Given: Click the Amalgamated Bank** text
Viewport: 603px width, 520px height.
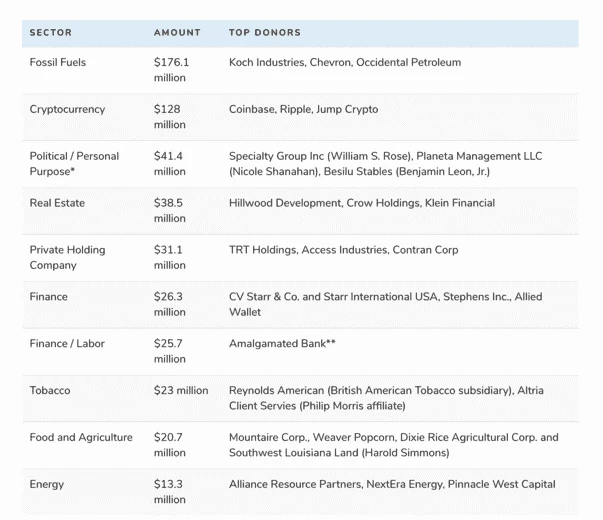Looking at the screenshot, I should pos(282,344).
